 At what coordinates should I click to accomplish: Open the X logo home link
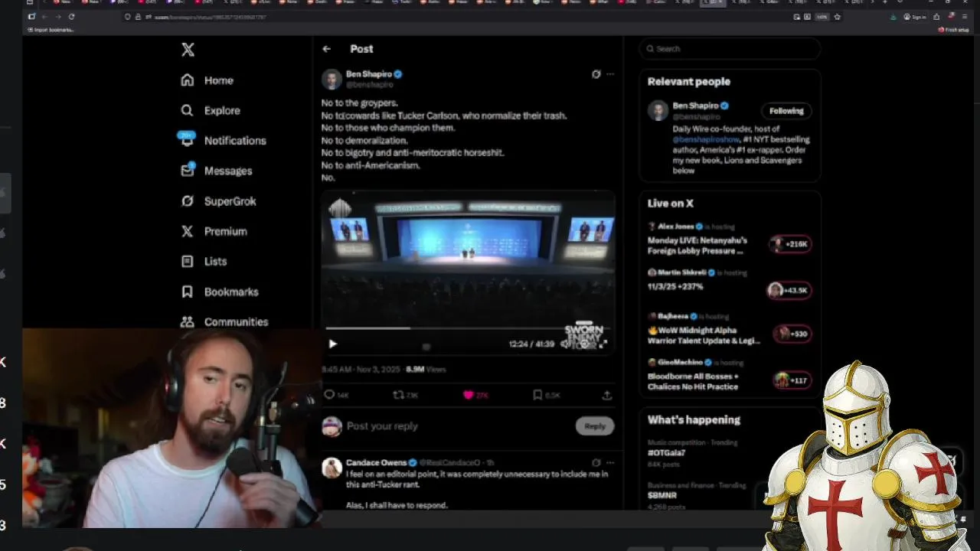[x=188, y=50]
